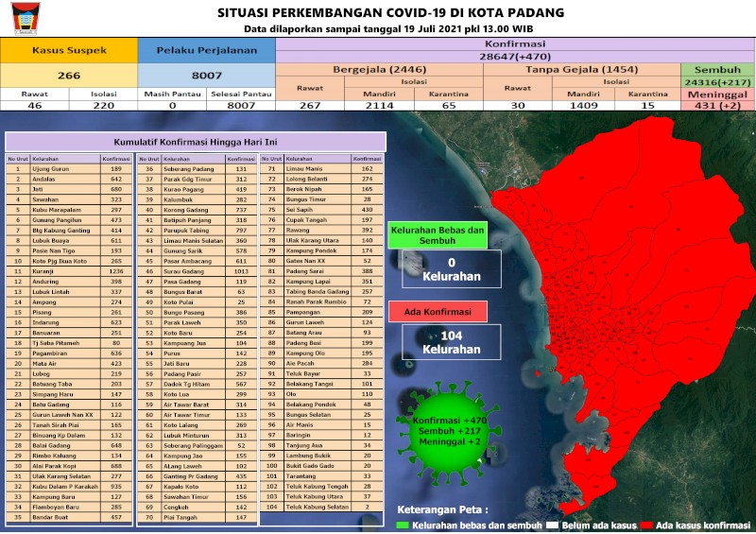Click the green coronavirus graphic

click(x=450, y=433)
